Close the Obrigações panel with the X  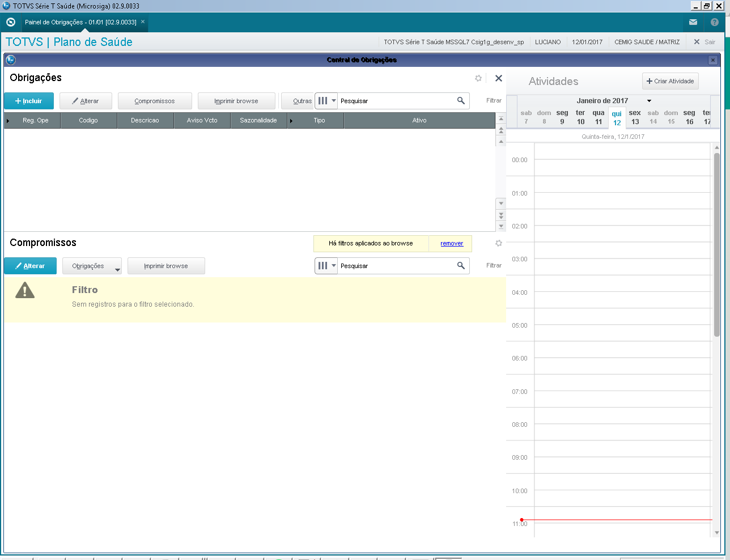tap(499, 78)
